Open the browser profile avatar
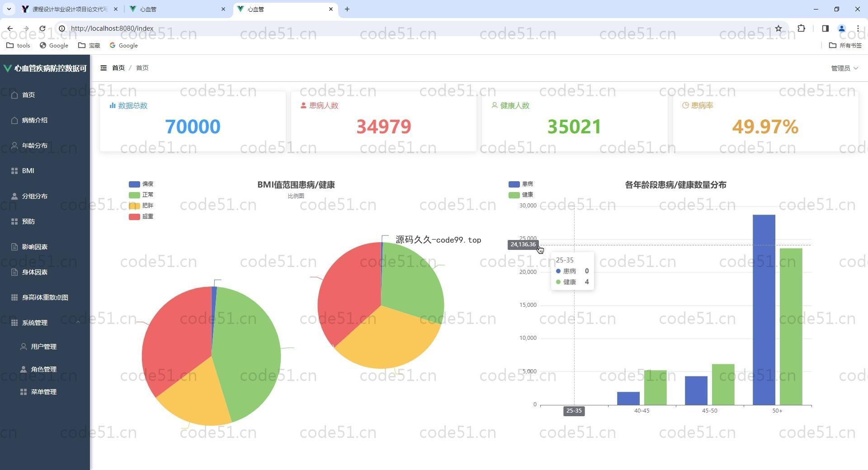868x470 pixels. [x=841, y=28]
